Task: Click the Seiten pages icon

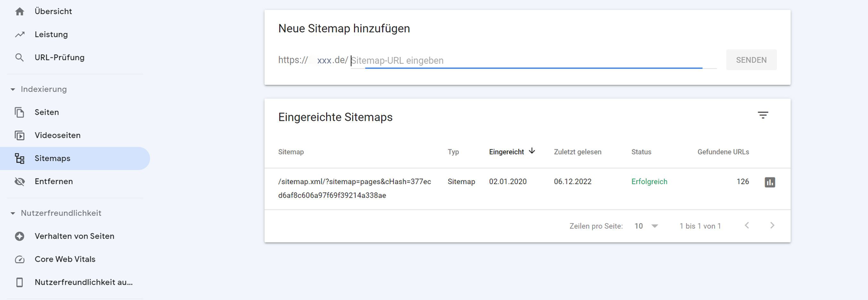Action: pos(20,112)
